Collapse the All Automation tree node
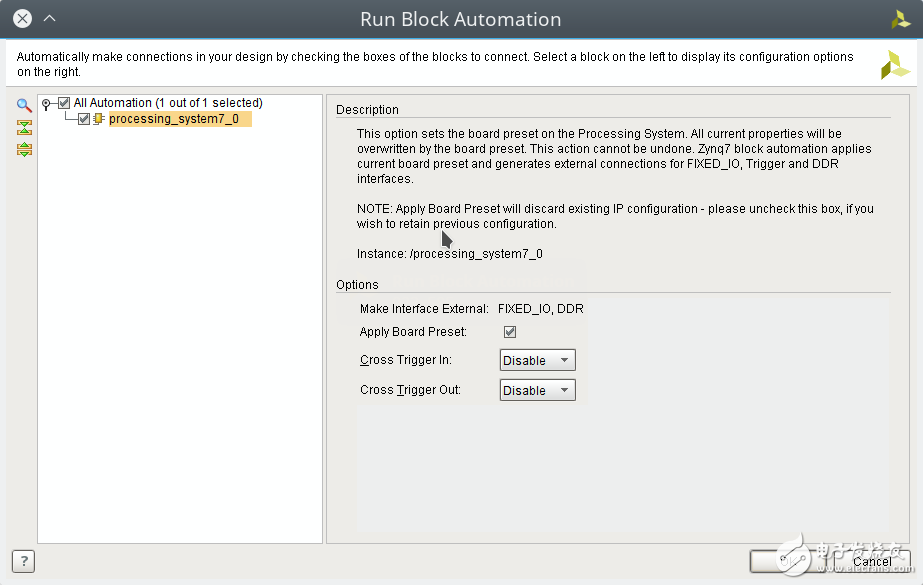The height and width of the screenshot is (585, 923). click(46, 103)
